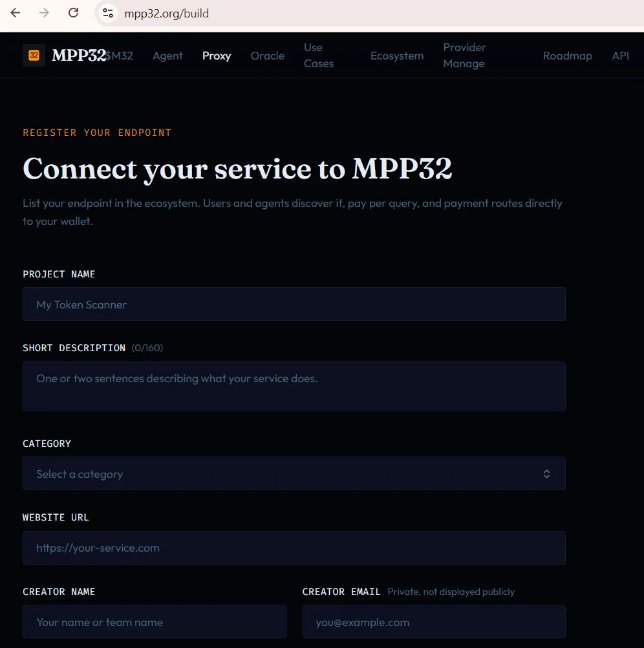This screenshot has height=648, width=644.
Task: Focus the Project Name input field
Action: (294, 304)
